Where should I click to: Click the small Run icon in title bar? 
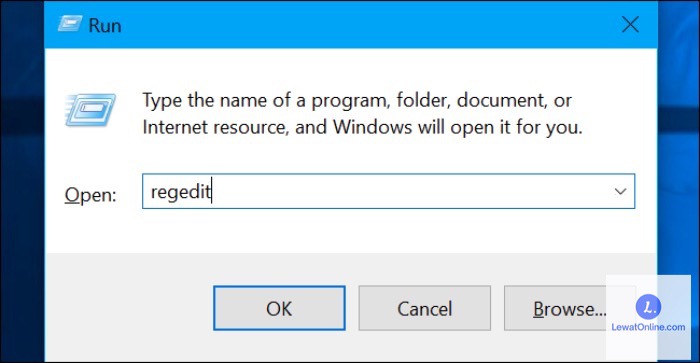point(70,24)
